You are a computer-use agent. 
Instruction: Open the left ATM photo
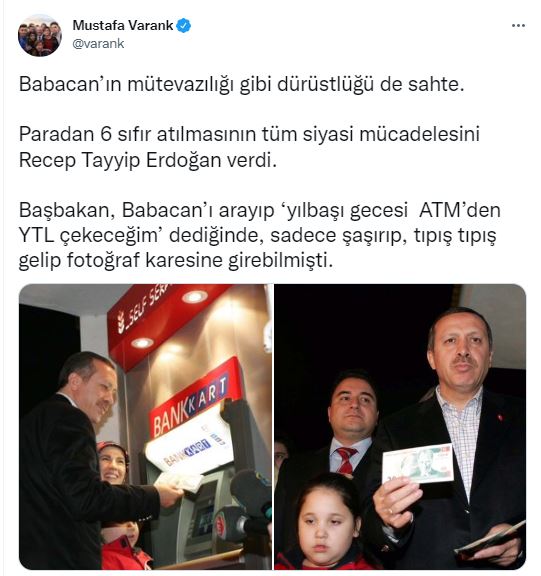tap(145, 427)
